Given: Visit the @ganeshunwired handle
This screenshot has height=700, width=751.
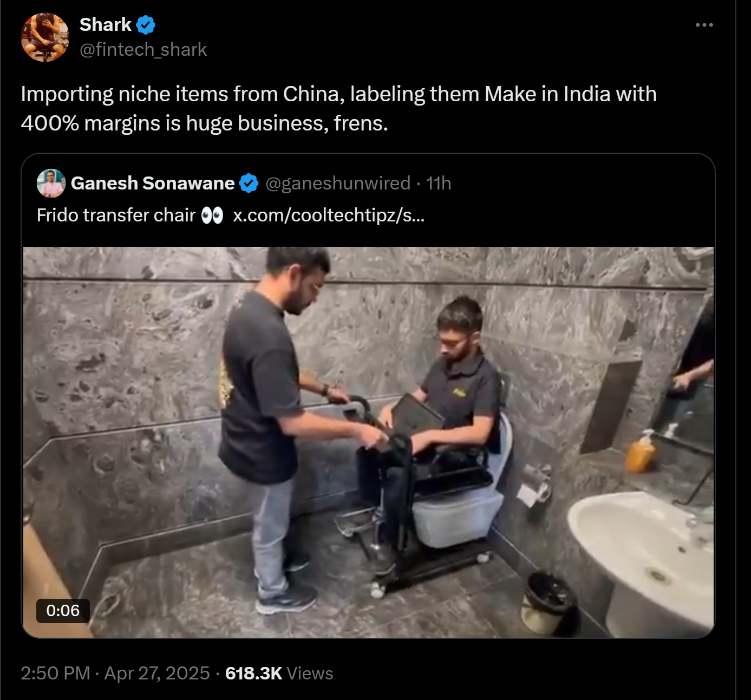Looking at the screenshot, I should pyautogui.click(x=338, y=184).
